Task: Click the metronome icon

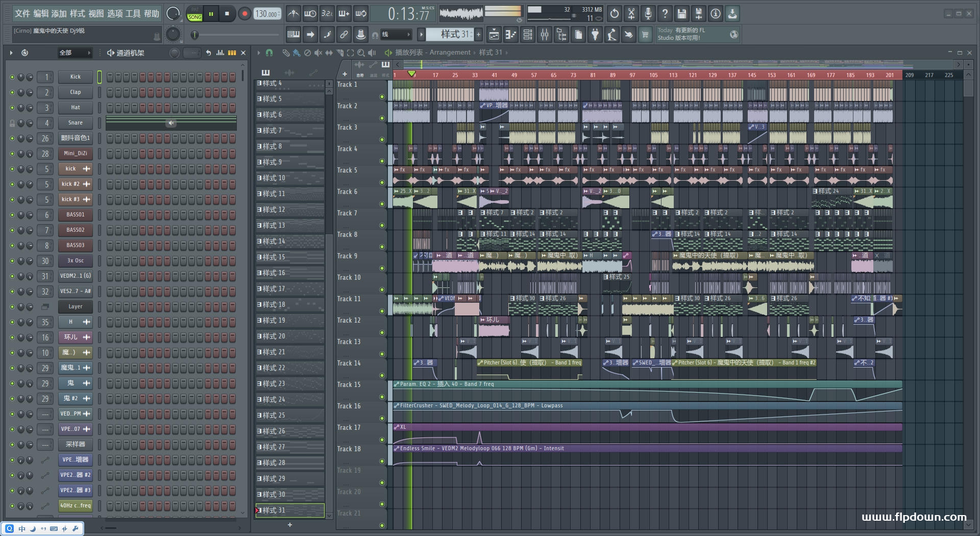Action: [293, 14]
